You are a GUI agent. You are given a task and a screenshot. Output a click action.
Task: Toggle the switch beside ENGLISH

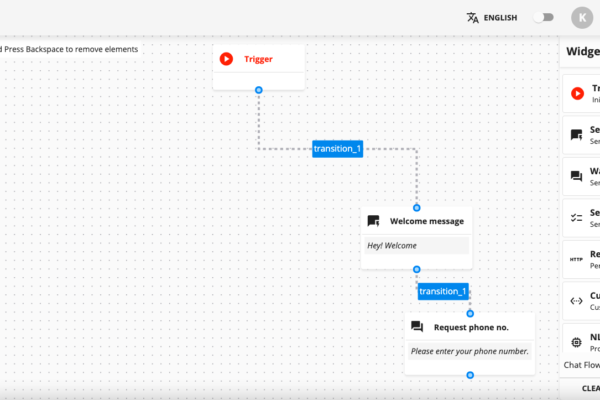[544, 17]
